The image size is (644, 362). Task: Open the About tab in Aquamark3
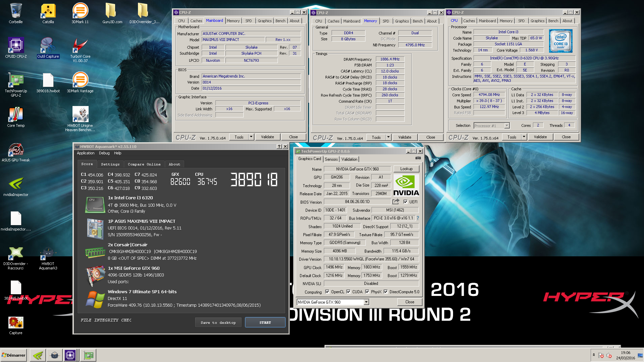pos(175,164)
